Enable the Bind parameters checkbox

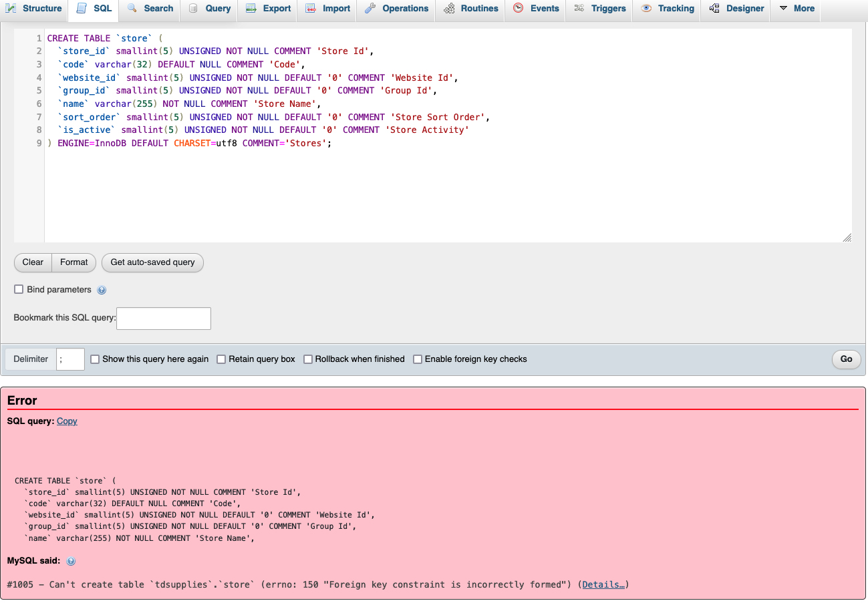pos(19,289)
